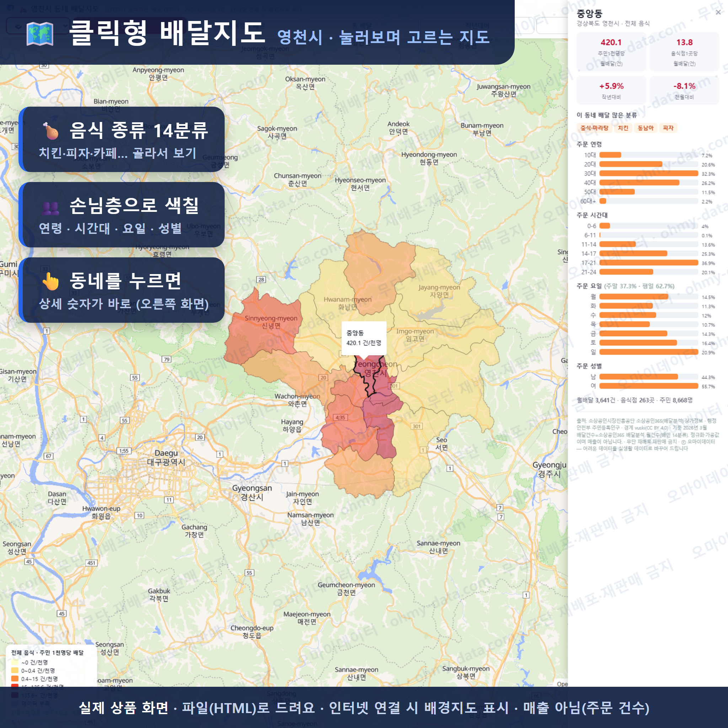Click the 30대 age bar
Screen dimensions: 728x728
point(648,173)
